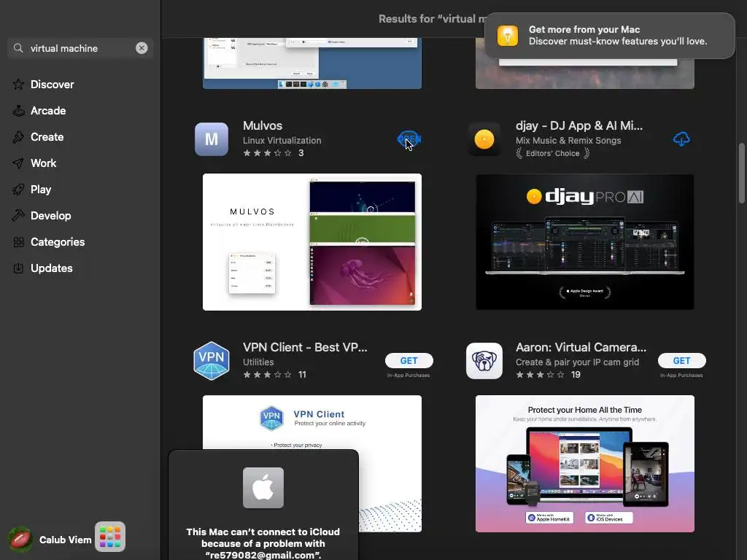Click the Updates download icon
The width and height of the screenshot is (747, 560).
pos(18,268)
